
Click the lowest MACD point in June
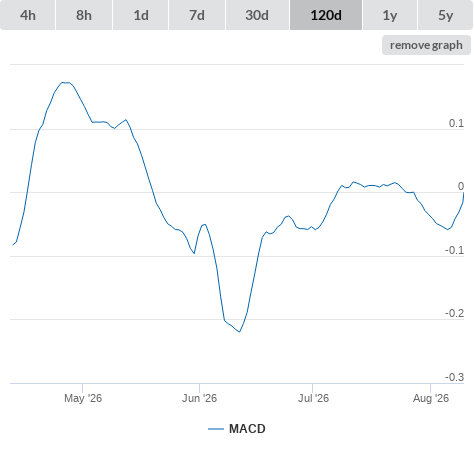(x=240, y=332)
